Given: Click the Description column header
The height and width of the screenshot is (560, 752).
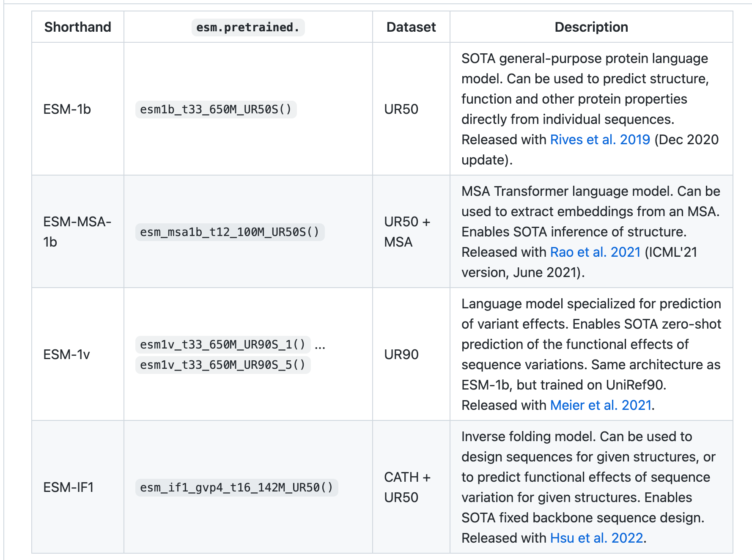Looking at the screenshot, I should (591, 27).
